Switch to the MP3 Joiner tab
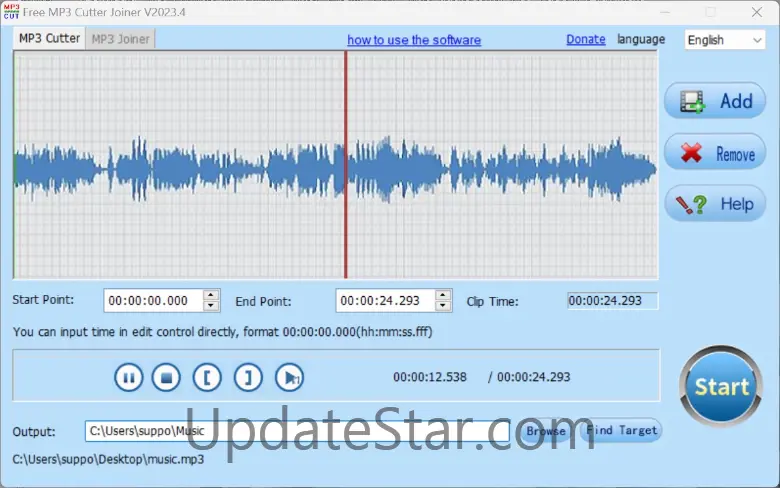Image resolution: width=780 pixels, height=488 pixels. pyautogui.click(x=120, y=39)
